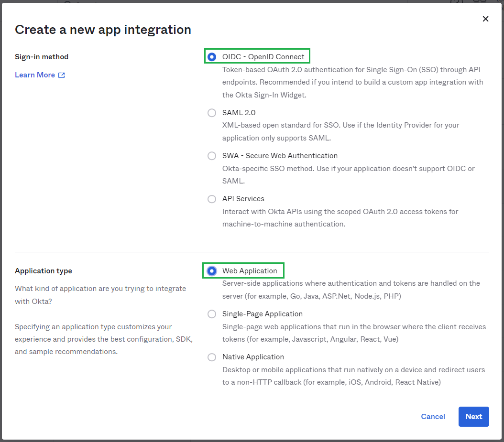Click the 'Server-side applications' description text
504x442 pixels.
pos(351,290)
